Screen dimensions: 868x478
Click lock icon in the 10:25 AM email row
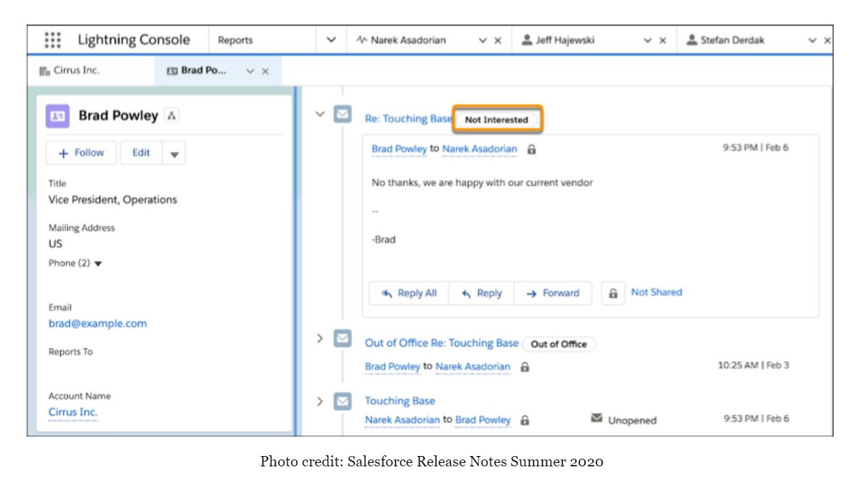point(525,367)
